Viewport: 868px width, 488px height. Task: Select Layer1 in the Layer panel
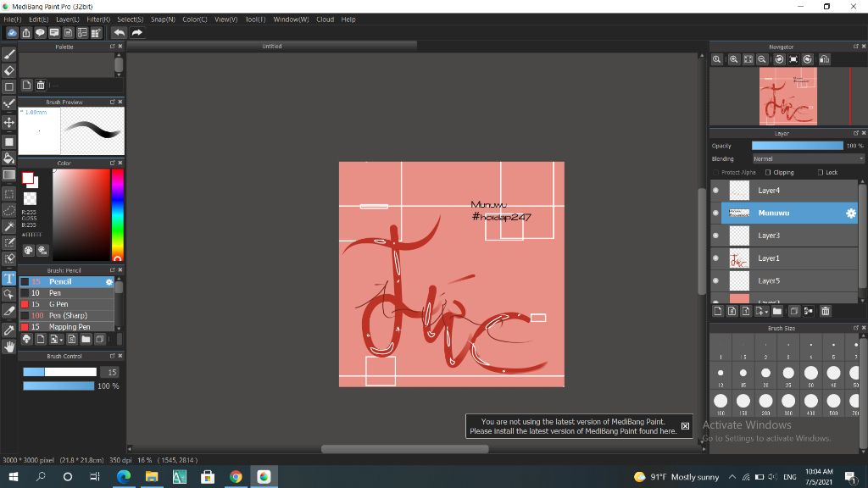pos(784,258)
